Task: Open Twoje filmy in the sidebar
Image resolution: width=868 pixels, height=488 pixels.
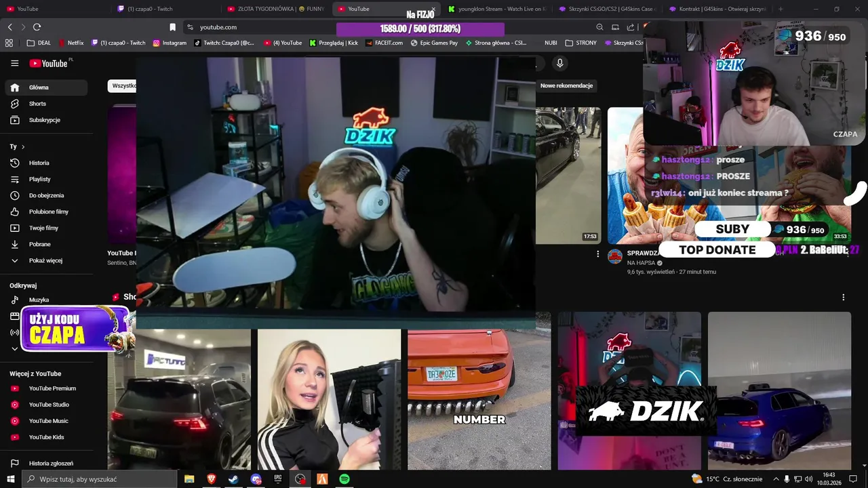Action: 46,228
